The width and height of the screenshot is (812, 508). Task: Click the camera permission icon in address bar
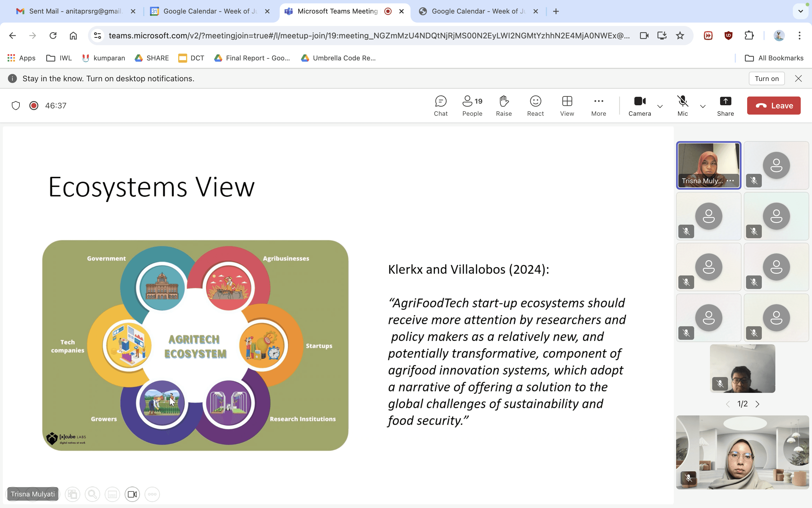pos(644,36)
